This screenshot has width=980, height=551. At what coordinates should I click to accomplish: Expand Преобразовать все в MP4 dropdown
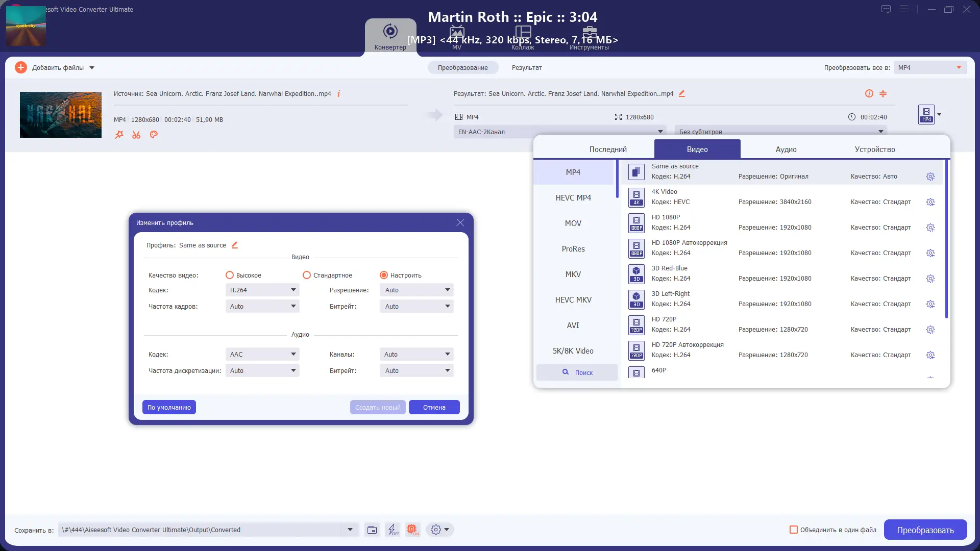coord(930,67)
